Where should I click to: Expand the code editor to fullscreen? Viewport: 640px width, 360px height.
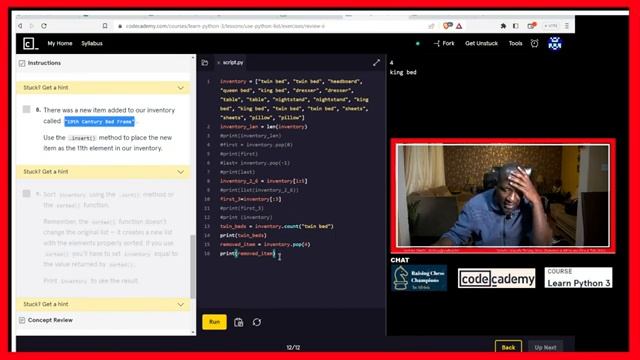376,63
